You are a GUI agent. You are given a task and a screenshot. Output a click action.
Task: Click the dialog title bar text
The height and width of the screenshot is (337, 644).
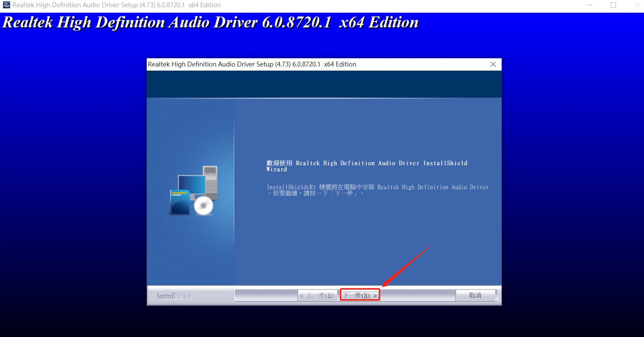click(x=251, y=64)
